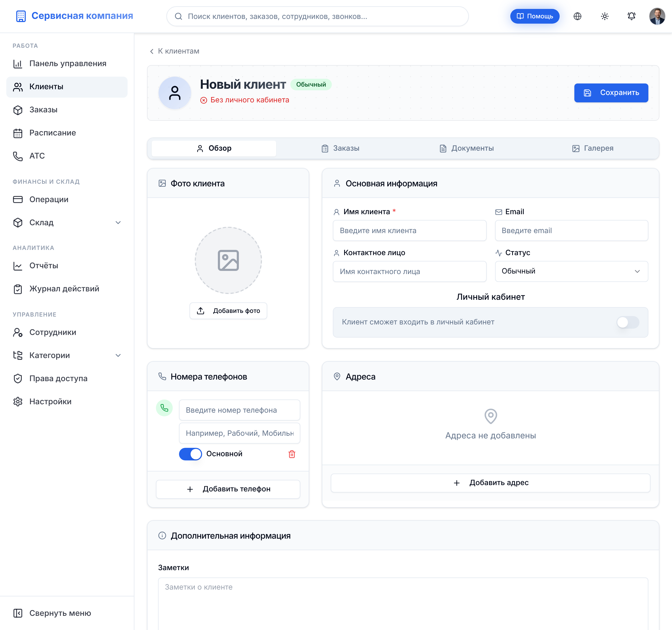The width and height of the screenshot is (672, 630).
Task: Switch to Галерея tab
Action: pos(592,148)
